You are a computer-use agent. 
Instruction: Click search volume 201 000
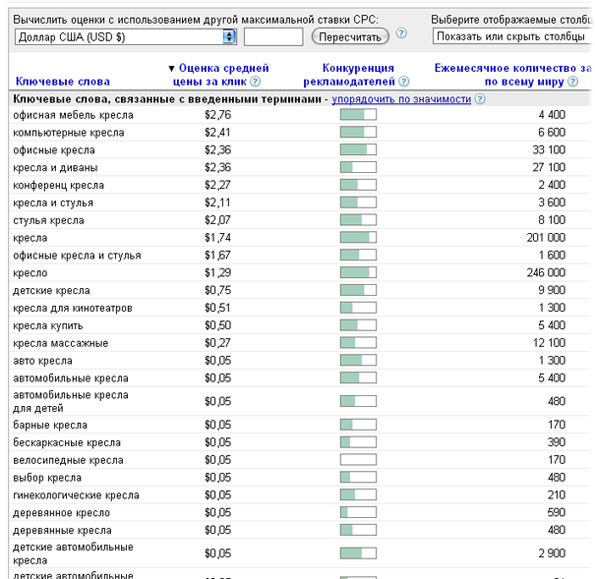click(546, 238)
